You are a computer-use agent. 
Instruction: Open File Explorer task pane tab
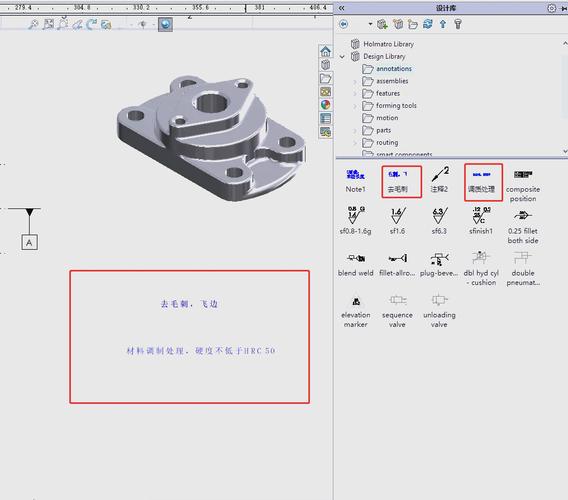[326, 78]
